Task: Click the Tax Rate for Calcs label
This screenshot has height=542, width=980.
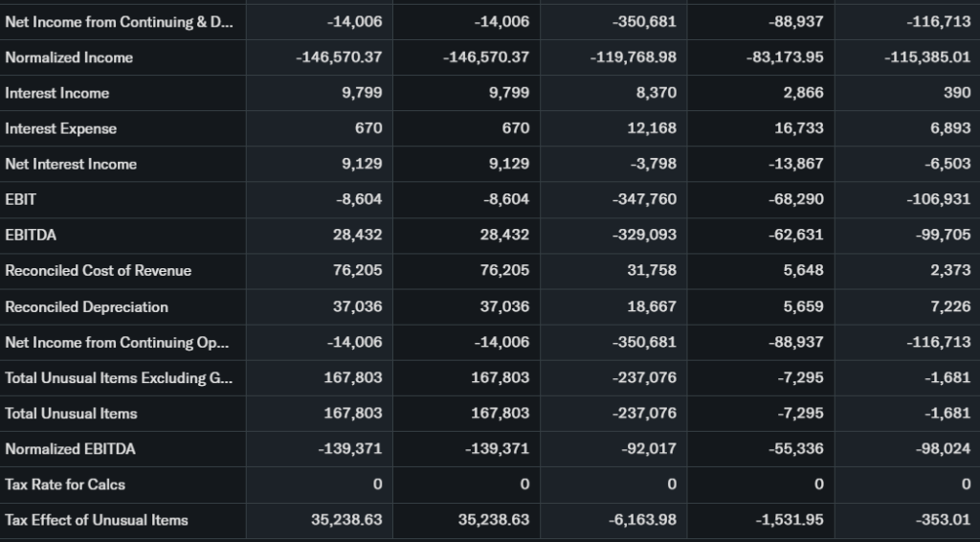Action: coord(65,484)
